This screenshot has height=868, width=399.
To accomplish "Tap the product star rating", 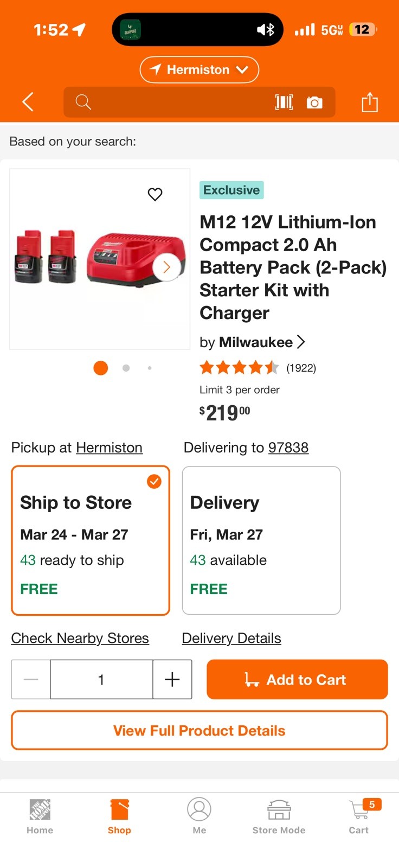I will point(239,368).
